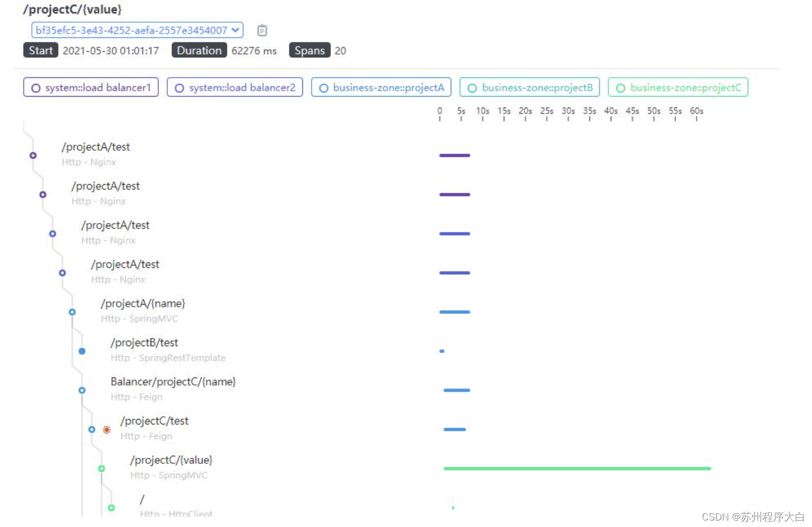This screenshot has width=812, height=527.
Task: Click the /projectA/{name} span node circle
Action: coord(72,312)
